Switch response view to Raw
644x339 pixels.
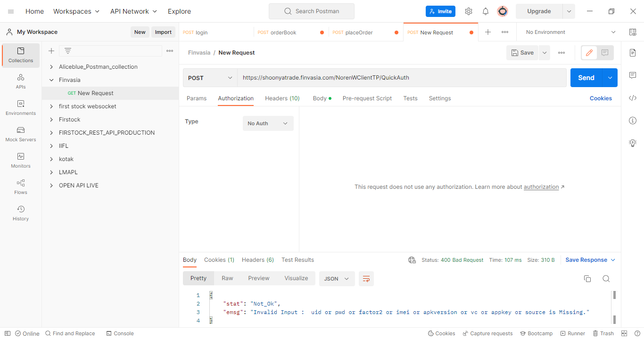click(x=227, y=278)
